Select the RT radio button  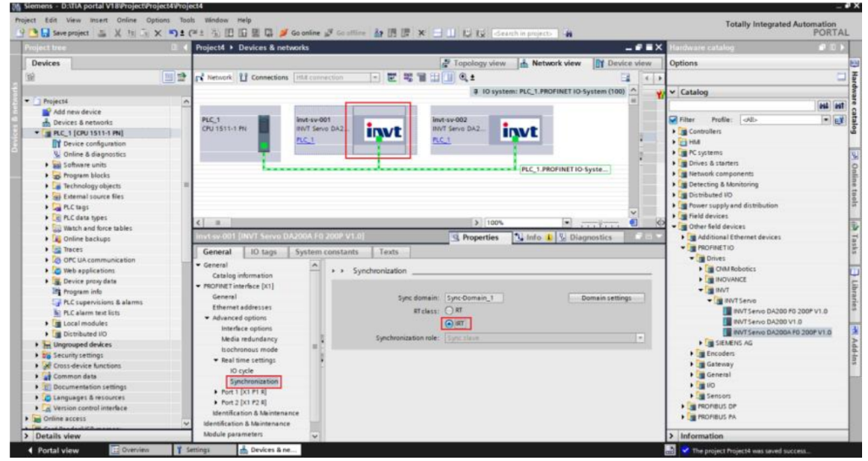[x=449, y=310]
